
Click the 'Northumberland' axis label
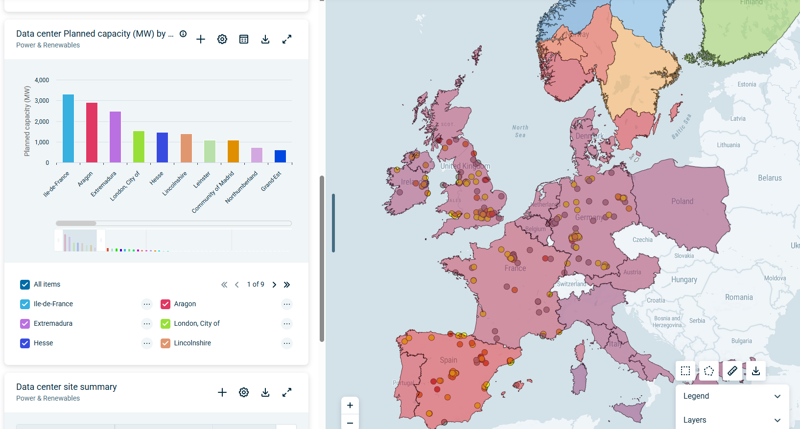[x=241, y=187]
